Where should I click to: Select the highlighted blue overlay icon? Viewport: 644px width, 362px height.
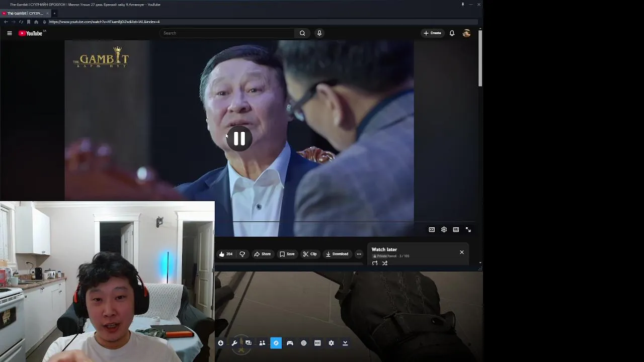point(276,343)
